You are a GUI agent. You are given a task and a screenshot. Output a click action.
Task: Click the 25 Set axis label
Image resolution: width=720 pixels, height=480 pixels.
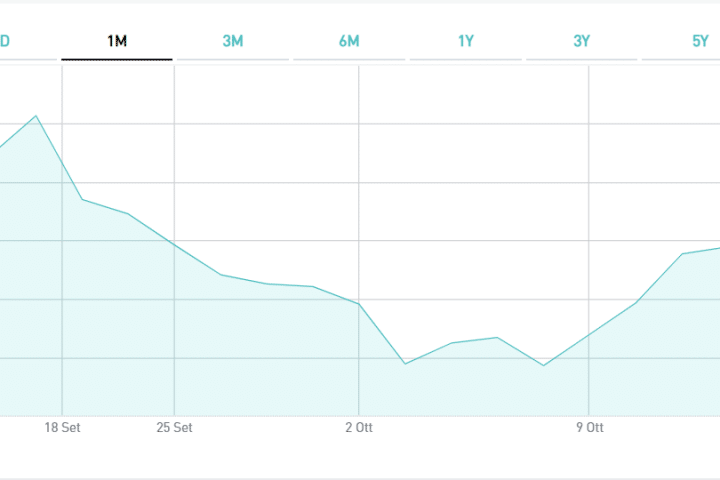(x=175, y=428)
